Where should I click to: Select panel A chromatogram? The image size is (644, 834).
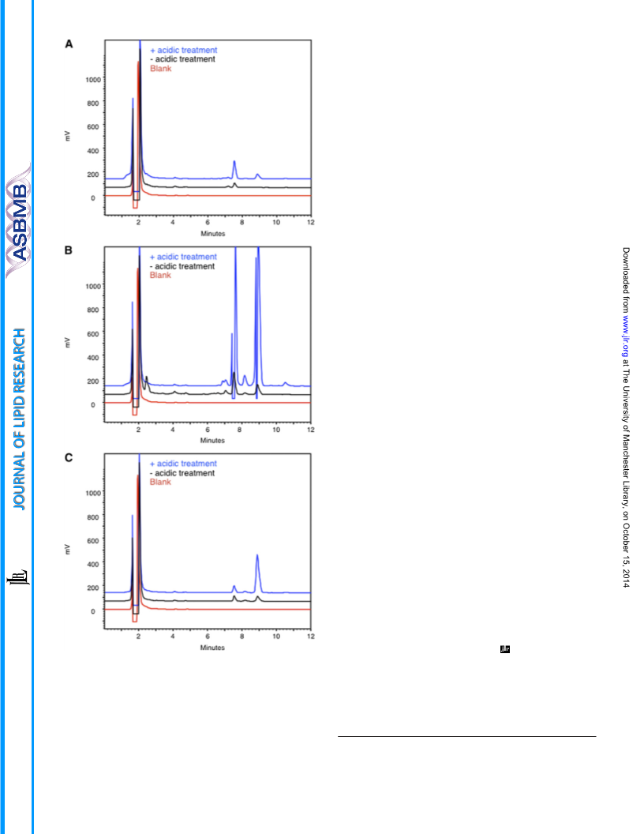pyautogui.click(x=208, y=127)
